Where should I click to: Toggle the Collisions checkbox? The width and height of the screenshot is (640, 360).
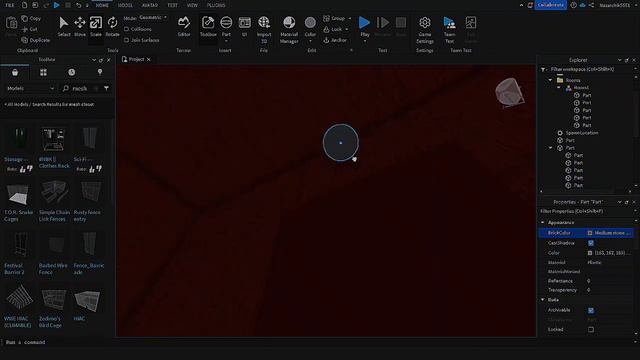(x=127, y=29)
